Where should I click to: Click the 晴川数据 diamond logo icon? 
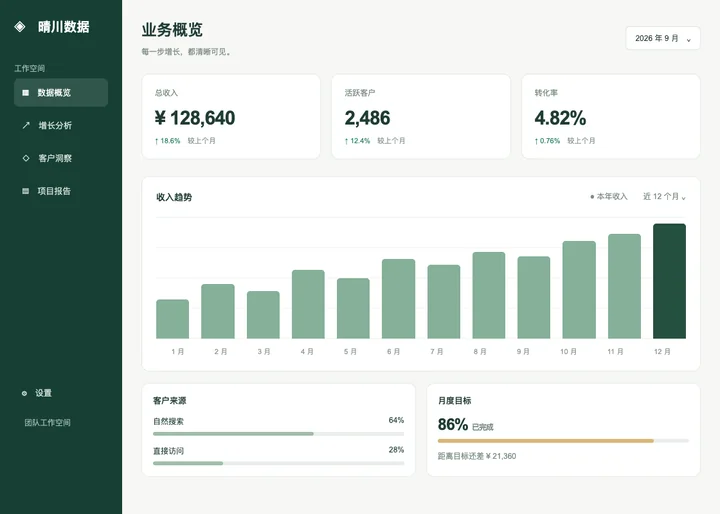[20, 27]
